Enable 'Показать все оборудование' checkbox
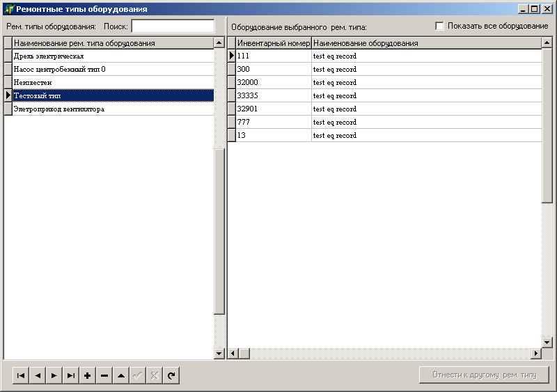The height and width of the screenshot is (392, 557). [x=439, y=26]
